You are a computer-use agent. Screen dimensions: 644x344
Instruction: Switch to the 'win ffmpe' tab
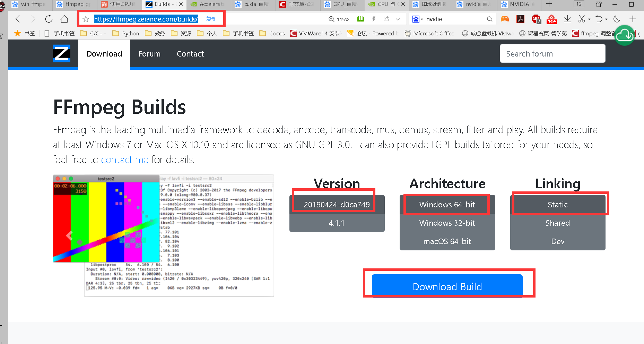29,4
